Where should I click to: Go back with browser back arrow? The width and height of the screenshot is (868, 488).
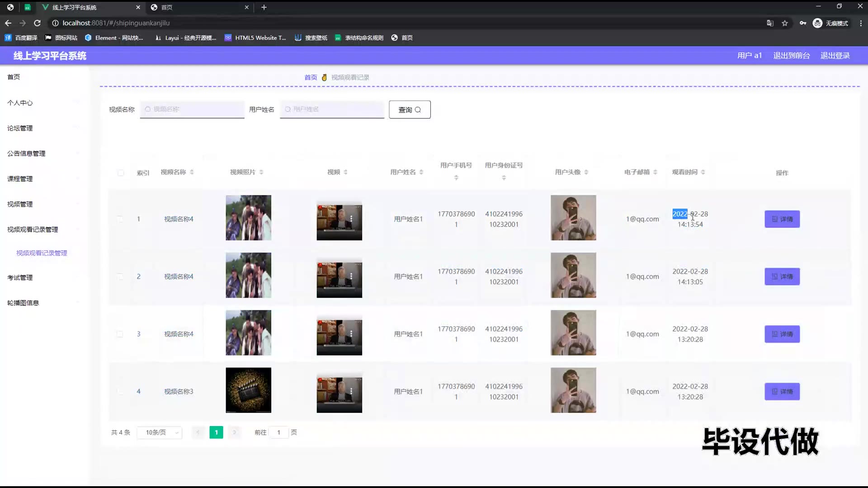[x=8, y=23]
